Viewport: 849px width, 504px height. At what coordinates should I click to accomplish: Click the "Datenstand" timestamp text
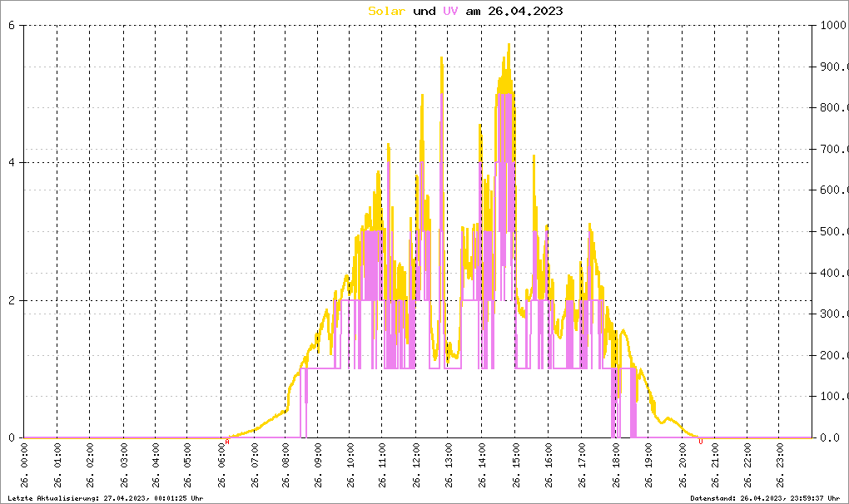coord(765,497)
